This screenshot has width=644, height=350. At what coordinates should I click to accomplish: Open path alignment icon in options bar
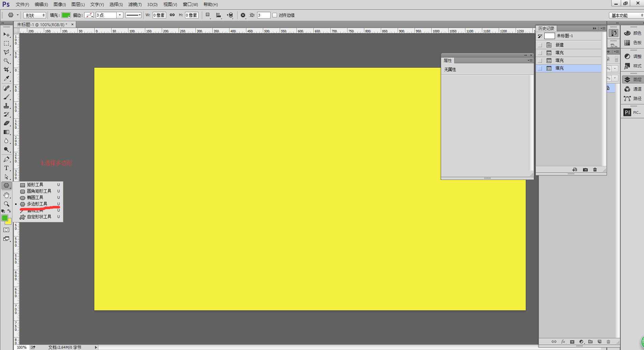click(219, 15)
